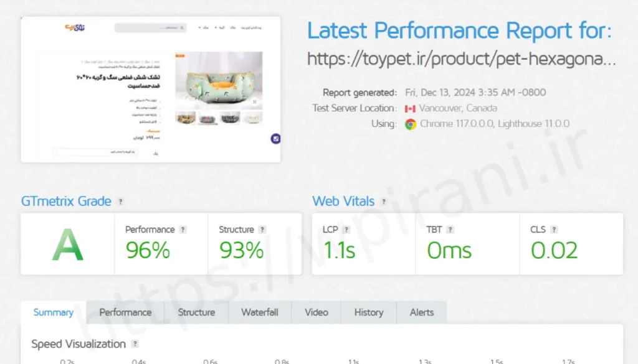This screenshot has width=638, height=364.
Task: Open the Structure tab
Action: 196,312
